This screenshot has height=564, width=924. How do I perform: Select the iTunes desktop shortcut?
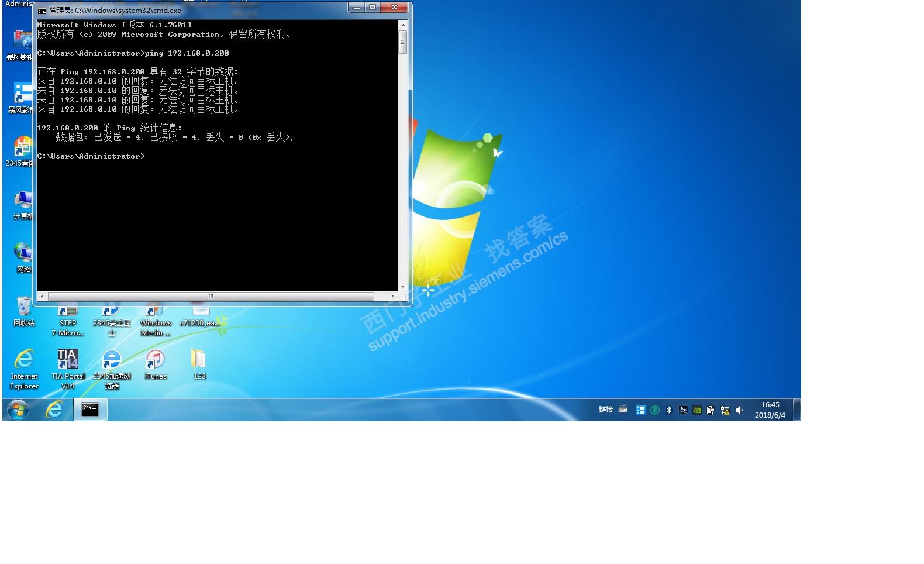point(156,365)
